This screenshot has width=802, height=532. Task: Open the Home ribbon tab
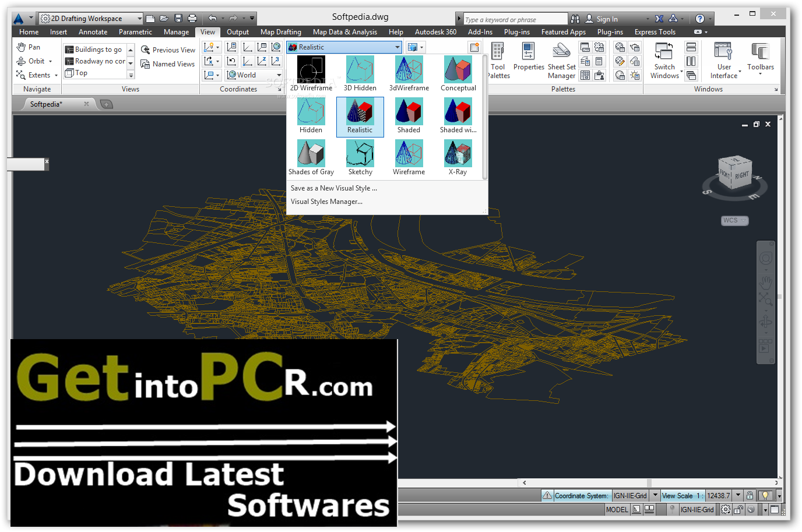click(29, 32)
